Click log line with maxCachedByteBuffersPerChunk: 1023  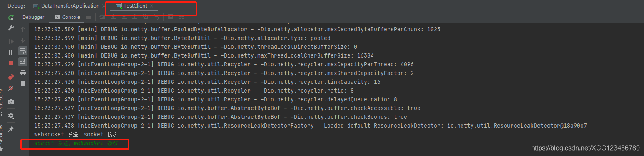237,30
